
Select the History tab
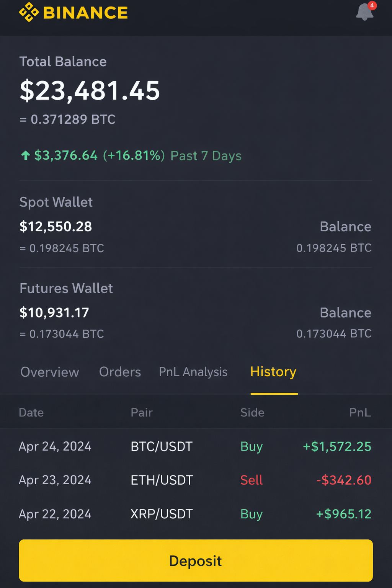point(273,372)
